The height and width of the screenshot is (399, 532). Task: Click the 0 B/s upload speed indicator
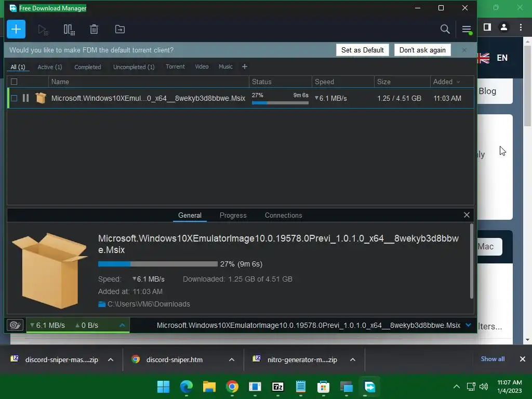click(x=87, y=325)
